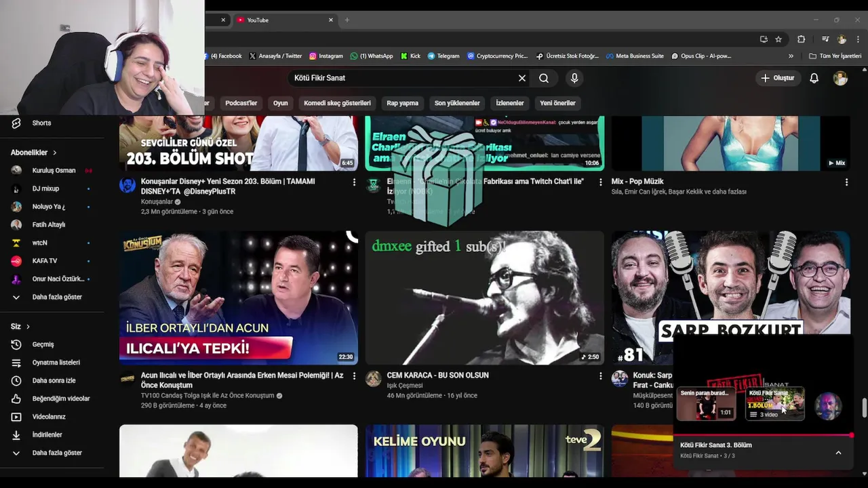The image size is (868, 488).
Task: Open Instagram bookmark
Action: 325,56
